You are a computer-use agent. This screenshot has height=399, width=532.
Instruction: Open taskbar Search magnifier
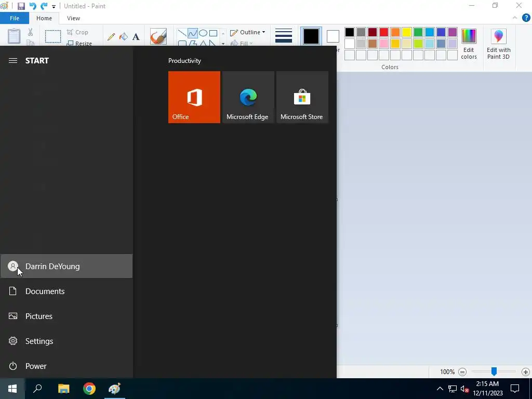click(x=37, y=389)
